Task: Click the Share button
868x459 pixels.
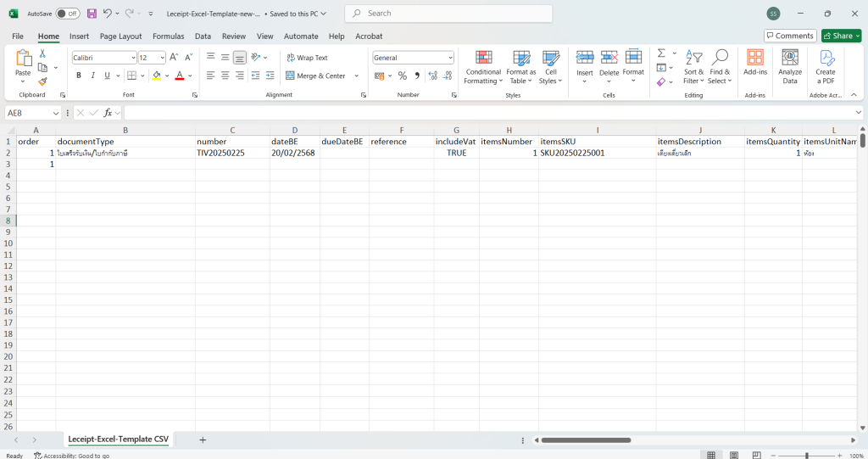Action: click(x=842, y=36)
